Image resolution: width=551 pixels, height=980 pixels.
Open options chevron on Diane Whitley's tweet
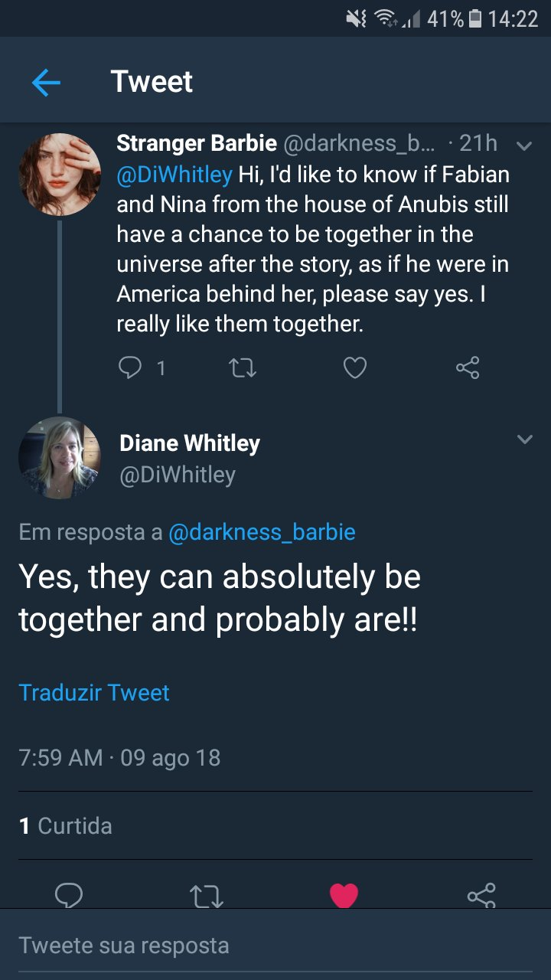point(524,439)
